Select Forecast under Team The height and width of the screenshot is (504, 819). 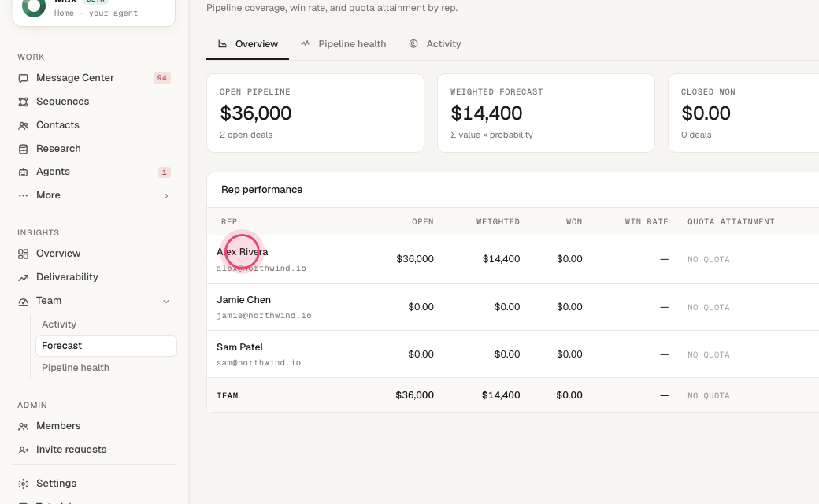pos(106,346)
